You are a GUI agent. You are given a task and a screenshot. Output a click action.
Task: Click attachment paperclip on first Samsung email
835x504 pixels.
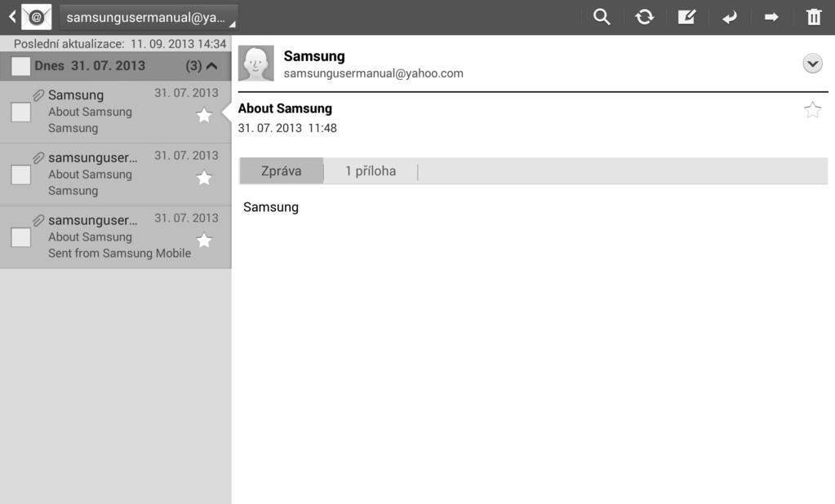tap(38, 95)
